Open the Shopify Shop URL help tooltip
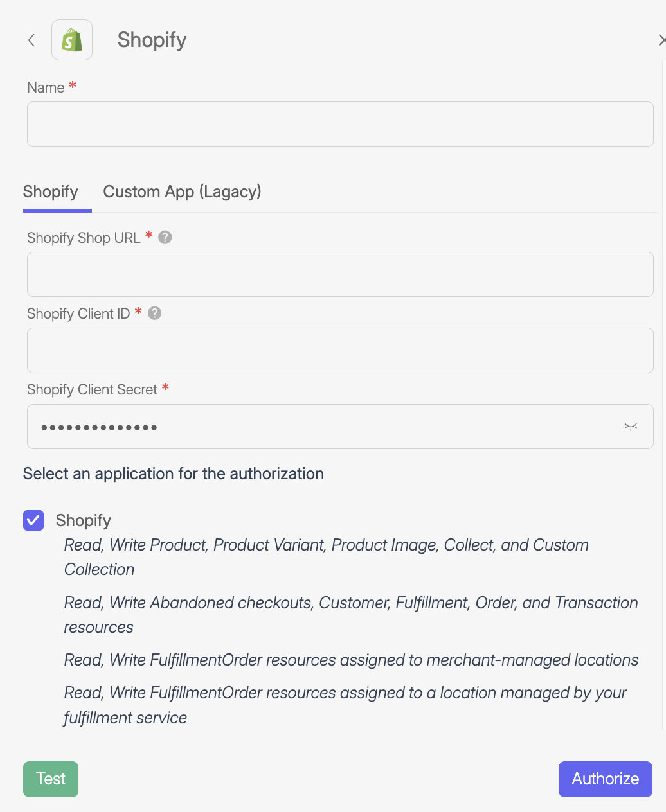 165,237
